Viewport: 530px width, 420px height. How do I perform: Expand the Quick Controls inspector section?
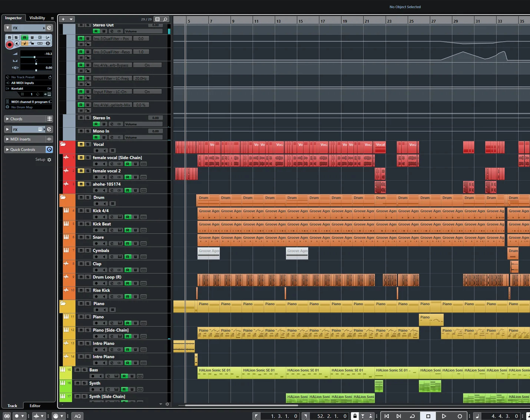tap(7, 149)
